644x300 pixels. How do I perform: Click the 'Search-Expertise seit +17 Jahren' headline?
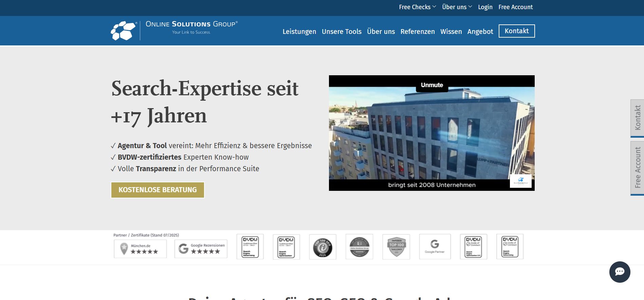point(205,102)
